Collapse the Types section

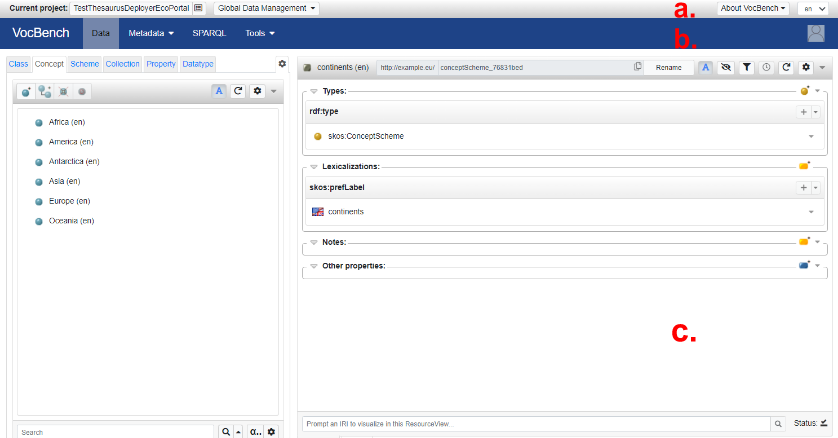[314, 91]
